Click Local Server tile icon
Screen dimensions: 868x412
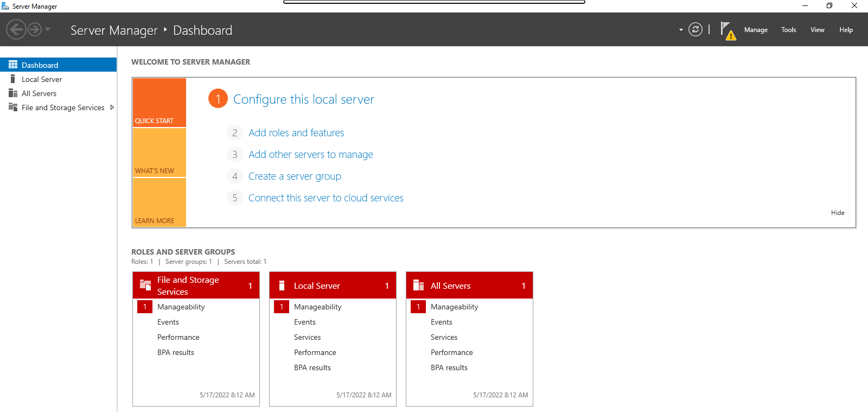tap(282, 286)
